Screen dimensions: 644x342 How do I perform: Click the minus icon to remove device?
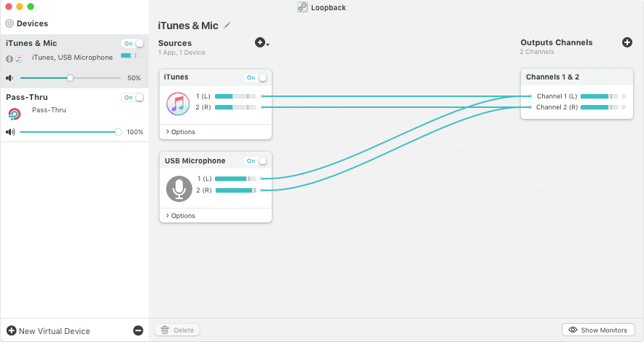click(x=138, y=330)
